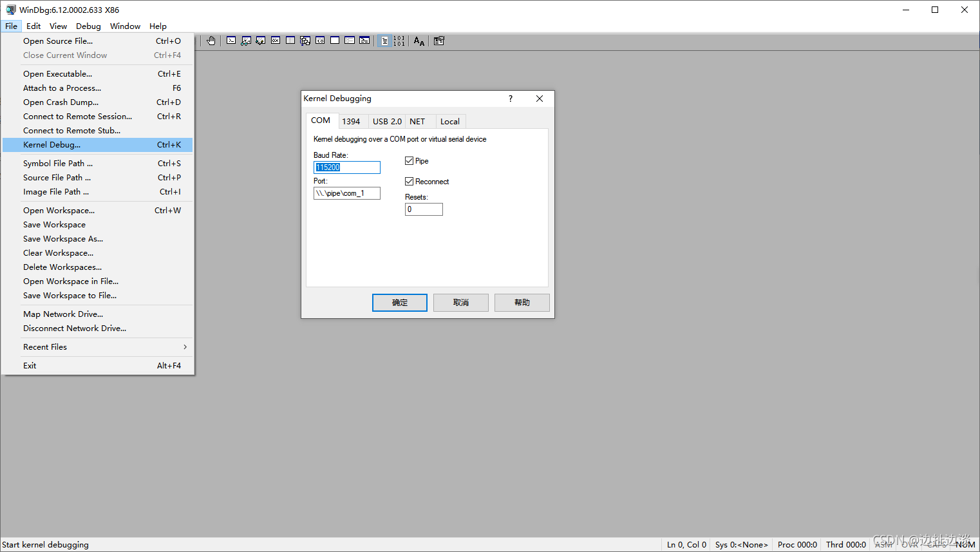Toggle the Pipe checkbox
980x552 pixels.
point(409,161)
